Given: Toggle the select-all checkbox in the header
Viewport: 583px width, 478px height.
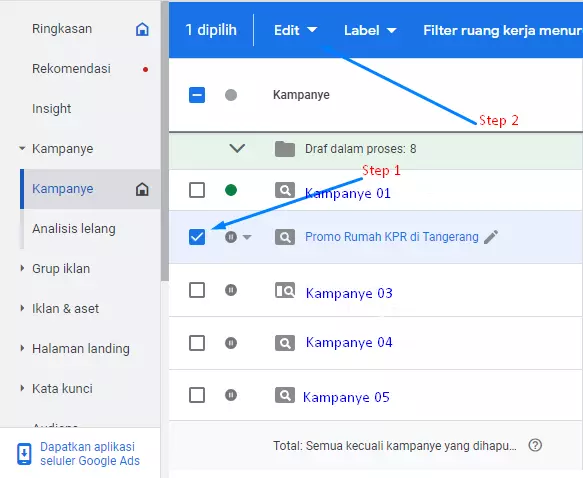Looking at the screenshot, I should pyautogui.click(x=197, y=95).
